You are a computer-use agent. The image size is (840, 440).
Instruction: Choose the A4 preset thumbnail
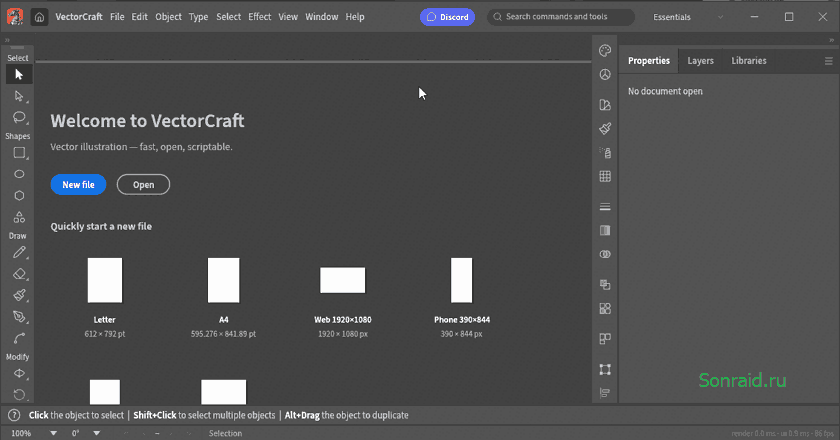coord(223,280)
